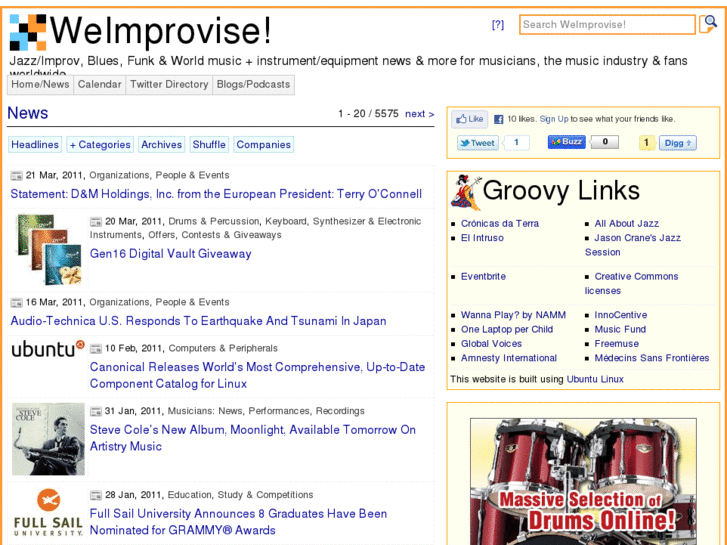Open the One Laptop per Child link
The width and height of the screenshot is (727, 545).
coord(507,329)
